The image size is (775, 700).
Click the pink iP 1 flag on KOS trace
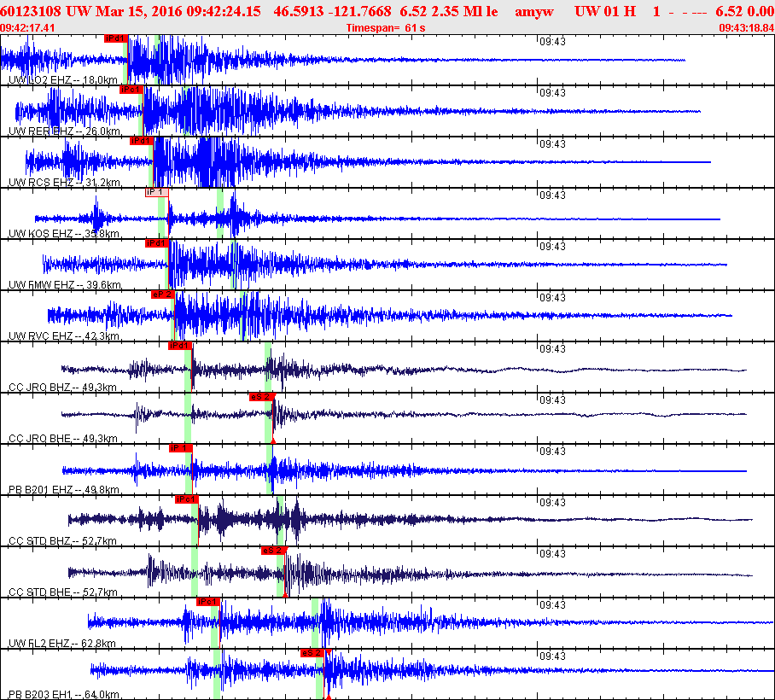coord(156,192)
